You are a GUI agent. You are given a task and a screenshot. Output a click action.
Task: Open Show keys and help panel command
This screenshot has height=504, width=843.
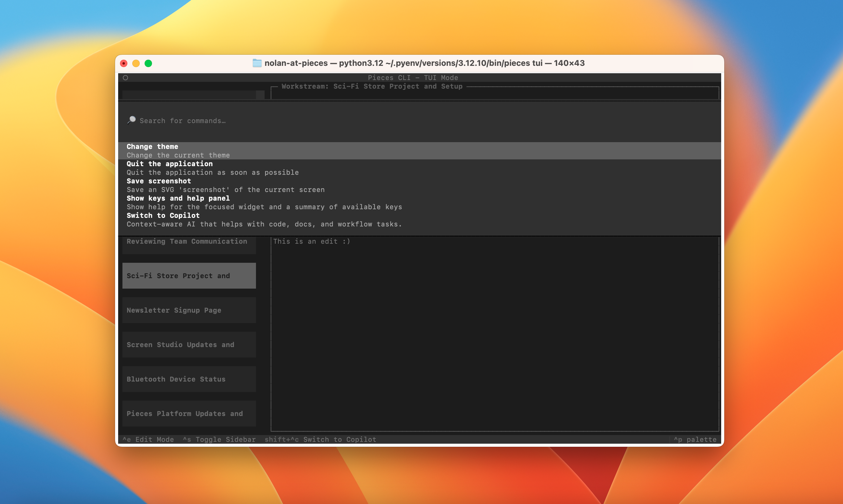click(x=420, y=202)
